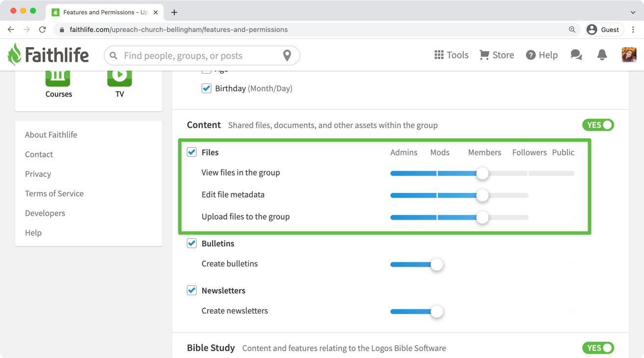The image size is (644, 358).
Task: Click the Admins column header
Action: (403, 153)
